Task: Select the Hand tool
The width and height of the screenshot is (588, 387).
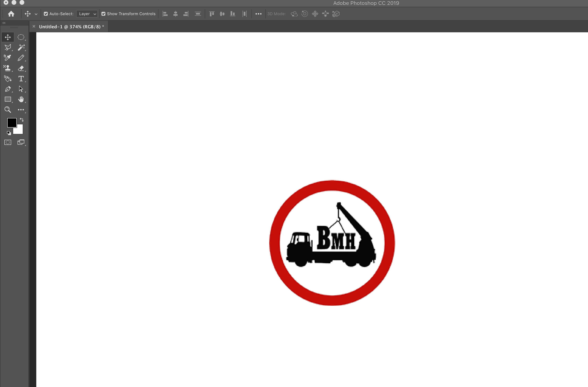Action: 21,99
